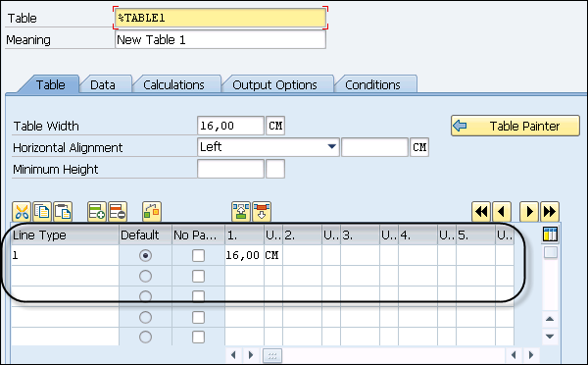Select Default radio button for line type 1
Image resolution: width=588 pixels, height=365 pixels.
coord(145,256)
